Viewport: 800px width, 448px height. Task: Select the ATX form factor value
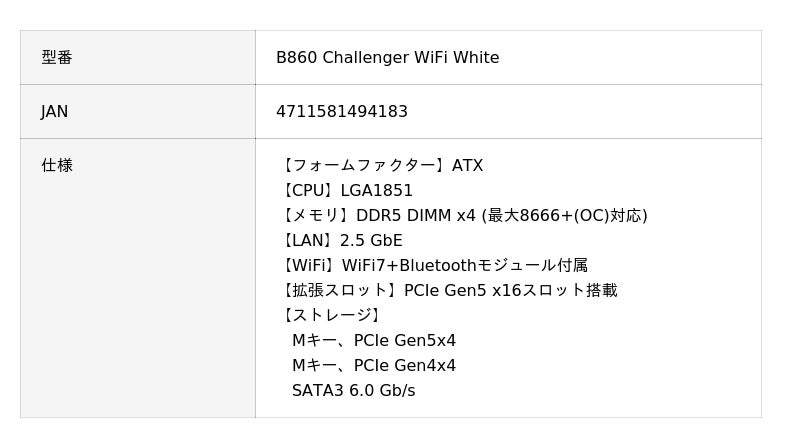(468, 166)
